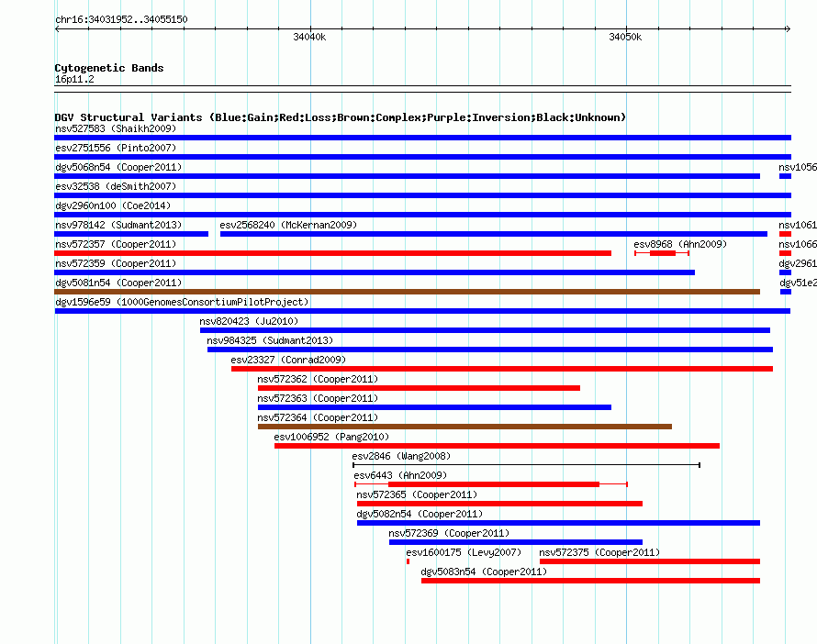Image resolution: width=817 pixels, height=644 pixels.
Task: Click the Cytogenetic Bands track title
Action: 109,68
